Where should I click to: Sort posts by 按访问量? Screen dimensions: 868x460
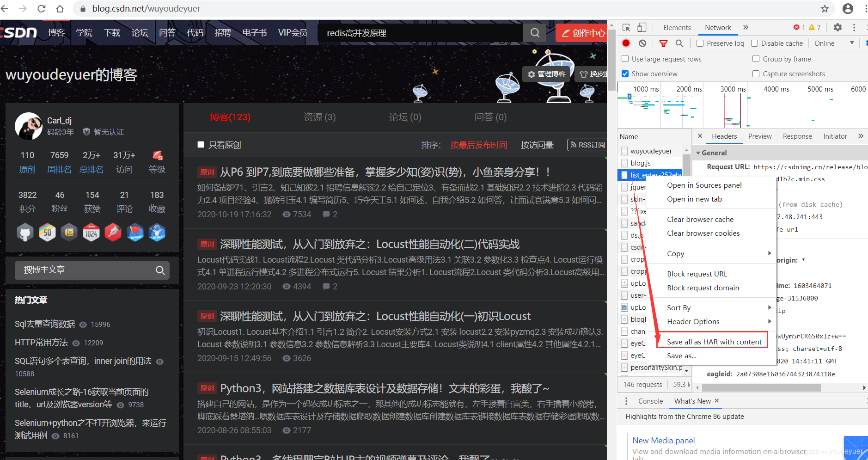[x=537, y=145]
